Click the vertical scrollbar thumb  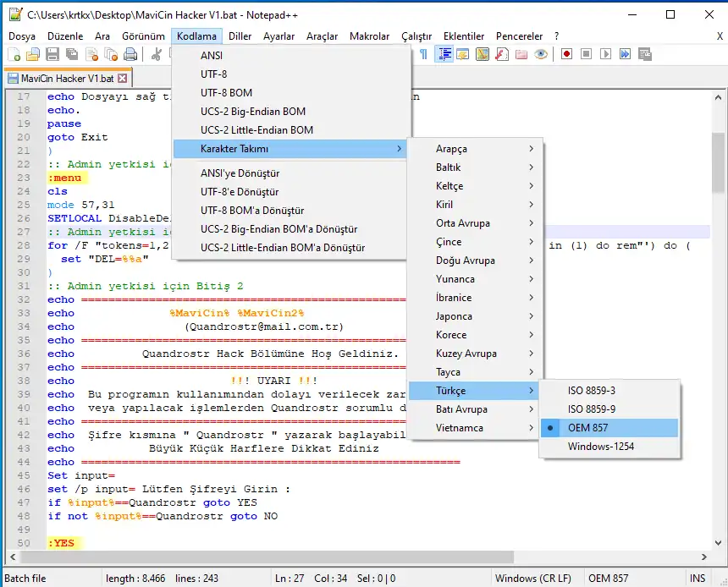[x=718, y=162]
